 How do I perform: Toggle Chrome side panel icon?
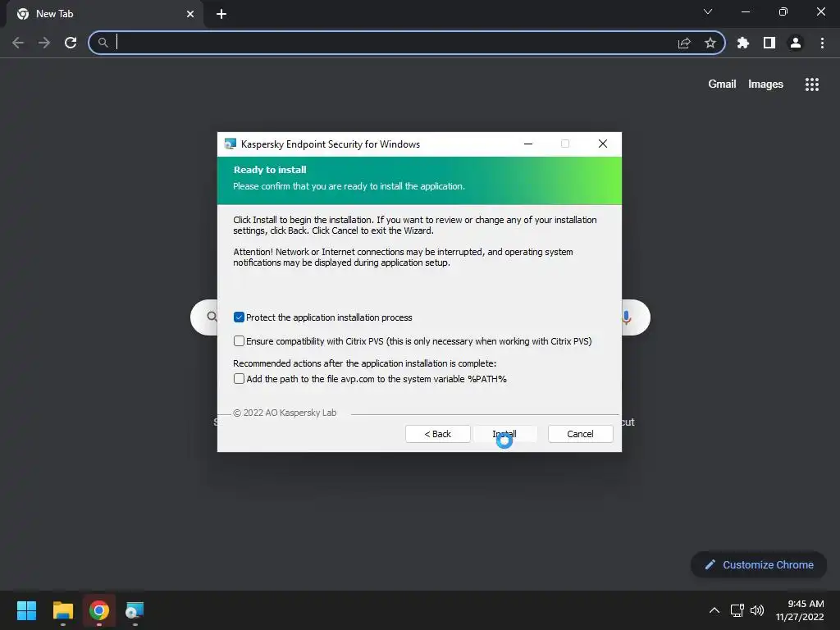(x=769, y=43)
